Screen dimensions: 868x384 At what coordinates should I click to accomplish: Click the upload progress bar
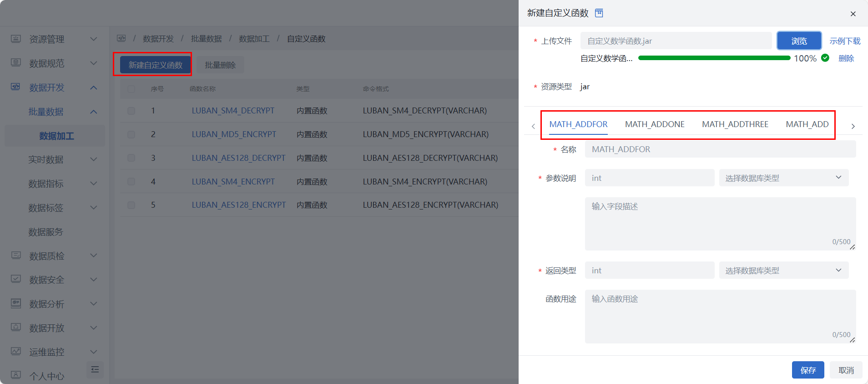click(x=714, y=58)
